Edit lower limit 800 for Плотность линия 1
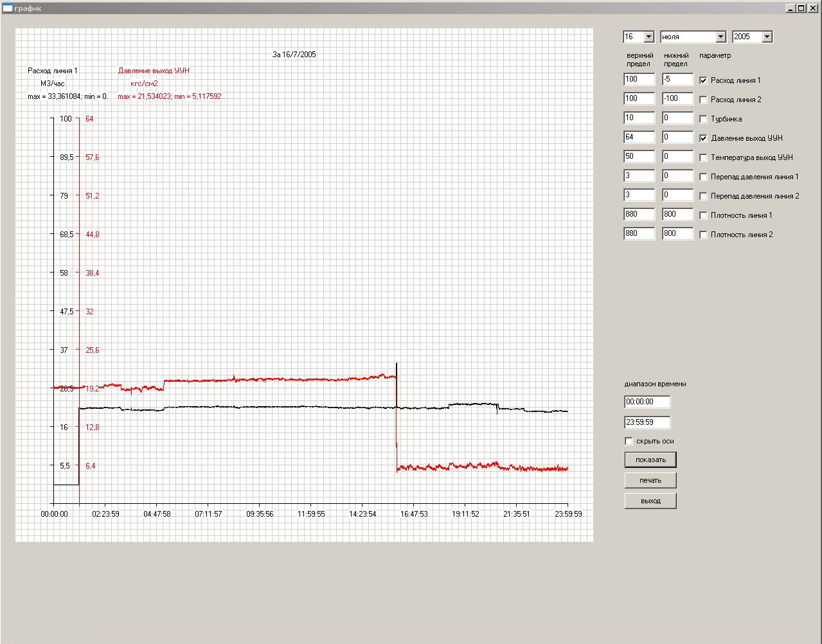822x644 pixels. pos(677,214)
